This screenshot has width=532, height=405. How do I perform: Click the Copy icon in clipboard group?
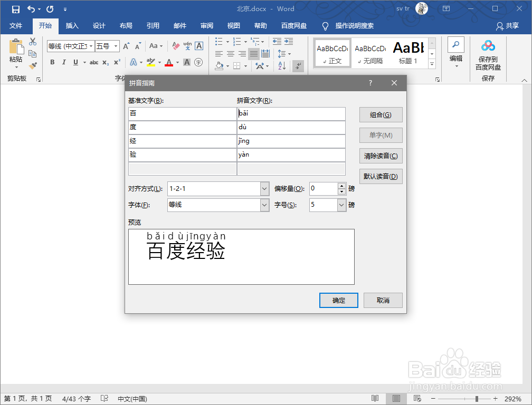pos(33,54)
